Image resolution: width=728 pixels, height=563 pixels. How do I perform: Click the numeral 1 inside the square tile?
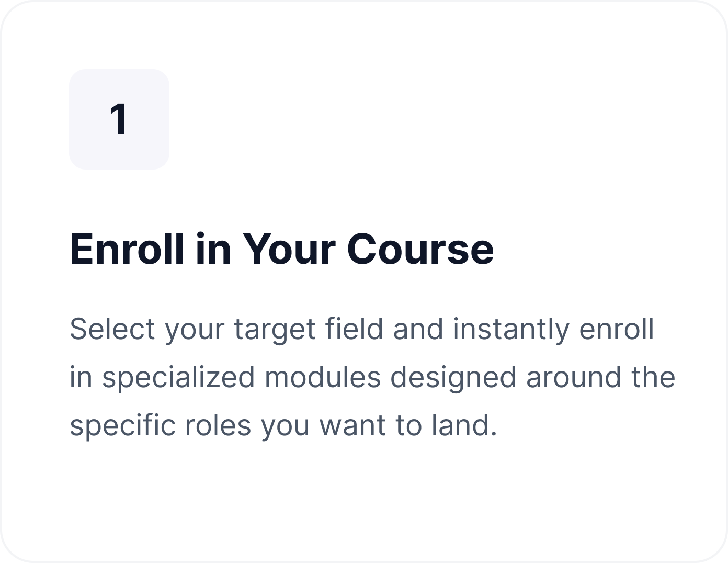(119, 119)
